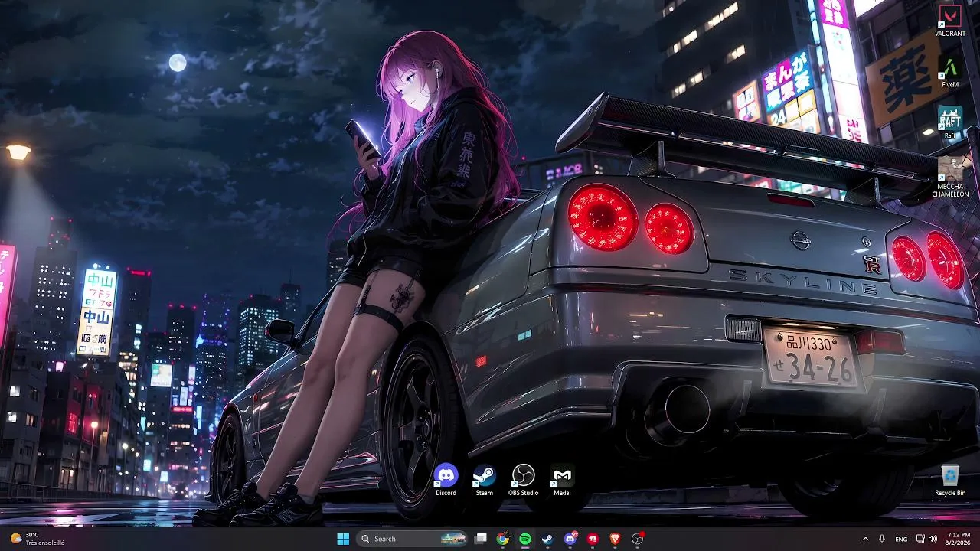Select the MECCHA CHAMELEON desktop shortcut
Screen dimensions: 980x551
click(x=950, y=178)
